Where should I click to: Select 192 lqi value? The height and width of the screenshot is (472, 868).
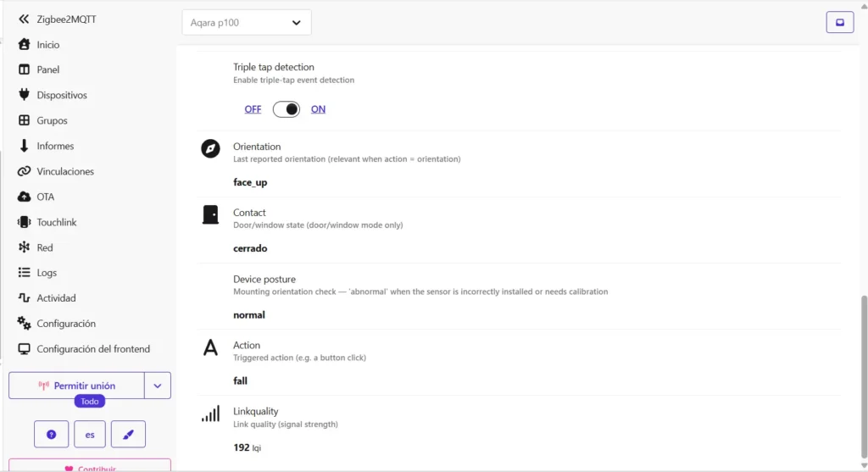(247, 447)
